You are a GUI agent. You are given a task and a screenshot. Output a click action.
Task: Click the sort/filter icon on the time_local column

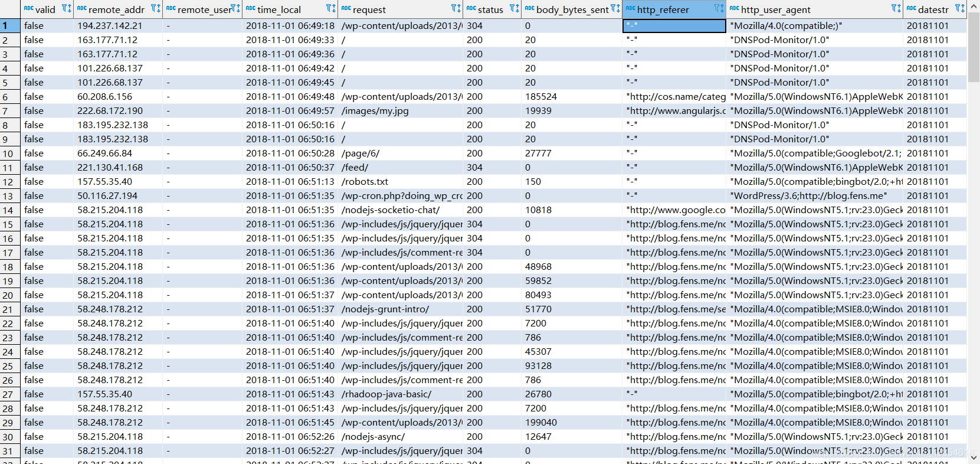point(331,9)
